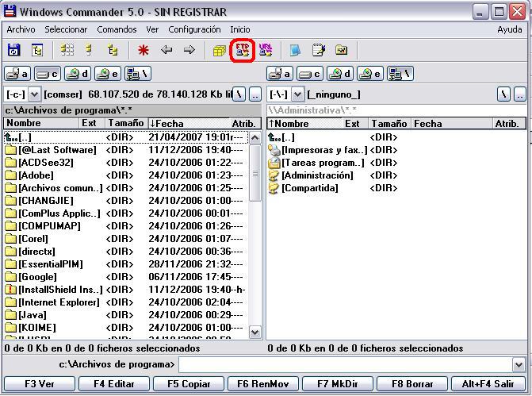Click F7 MkDir button

click(338, 384)
